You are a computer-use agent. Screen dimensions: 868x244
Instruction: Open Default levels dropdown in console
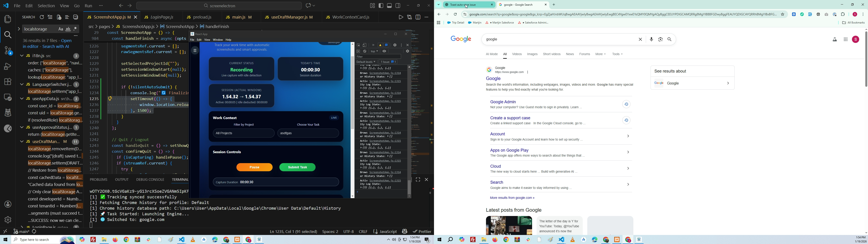[366, 62]
